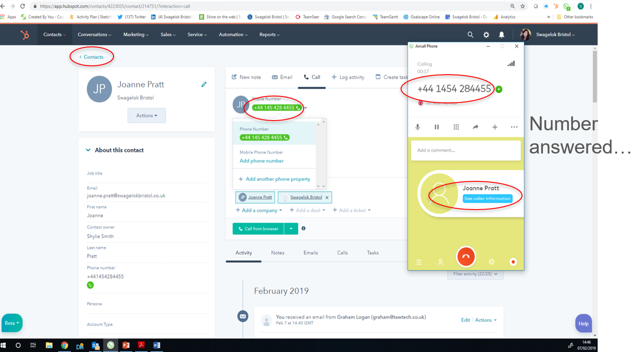Open Aircall settings gear icon
This screenshot has width=644, height=352.
click(491, 262)
